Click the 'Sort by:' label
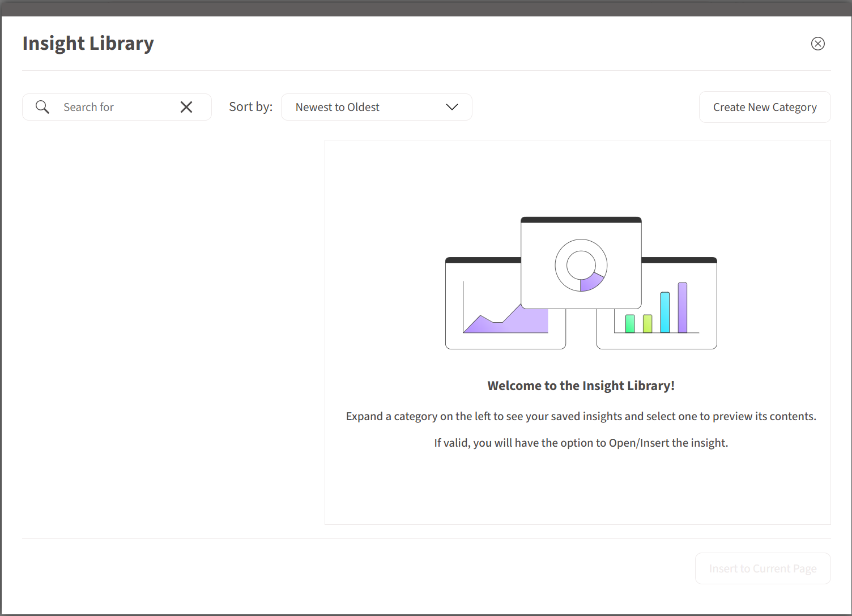This screenshot has height=616, width=852. coord(250,107)
